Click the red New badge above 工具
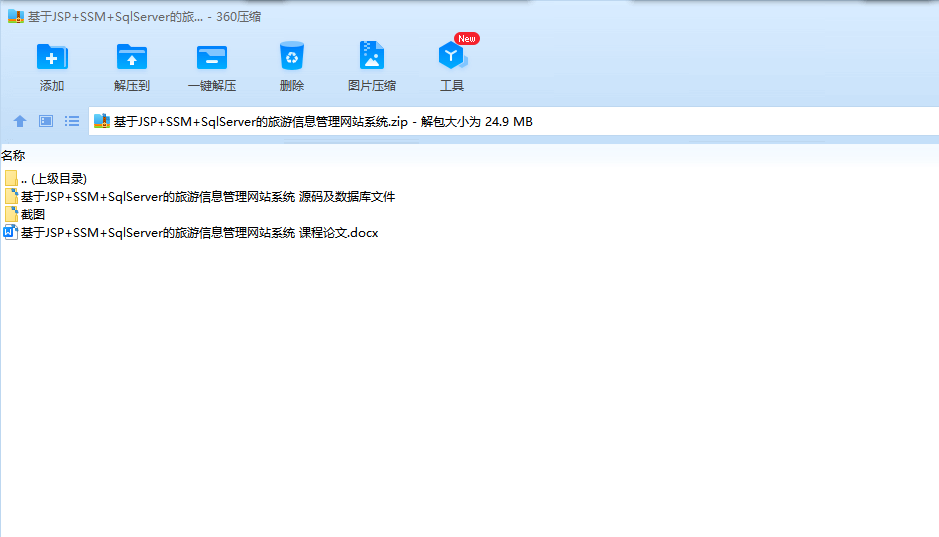The height and width of the screenshot is (537, 939). coord(467,38)
